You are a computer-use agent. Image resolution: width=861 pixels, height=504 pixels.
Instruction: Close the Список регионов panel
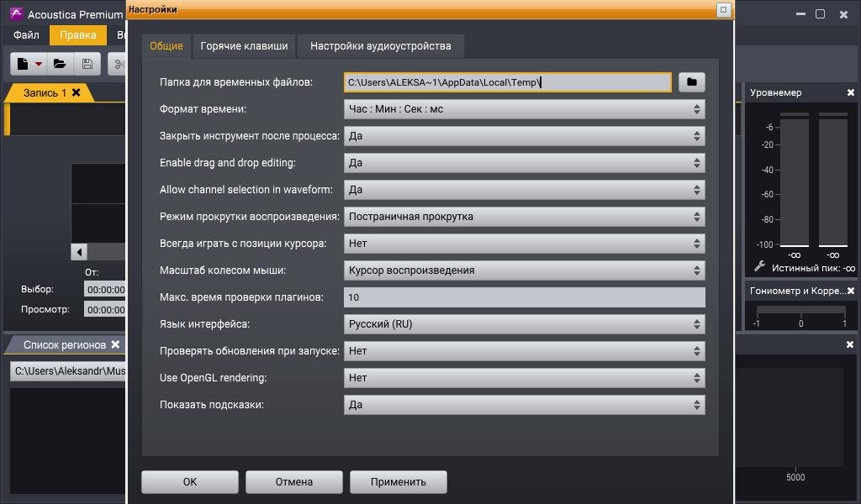tap(115, 344)
